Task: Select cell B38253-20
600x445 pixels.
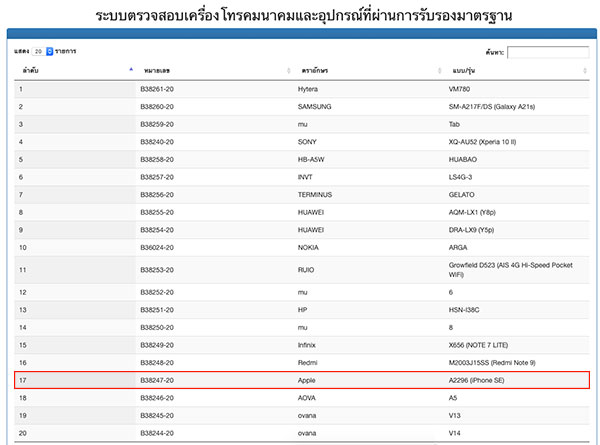Action: pyautogui.click(x=157, y=270)
